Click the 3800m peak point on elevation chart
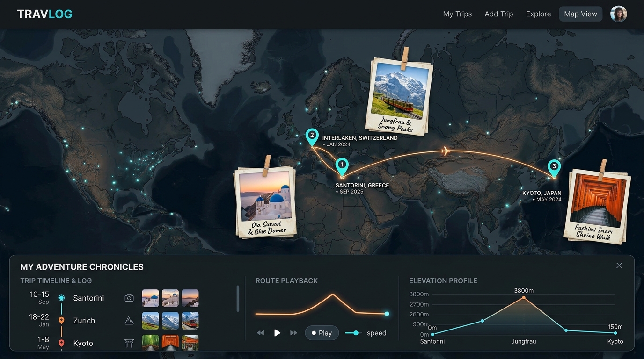The height and width of the screenshot is (359, 644). 524,298
